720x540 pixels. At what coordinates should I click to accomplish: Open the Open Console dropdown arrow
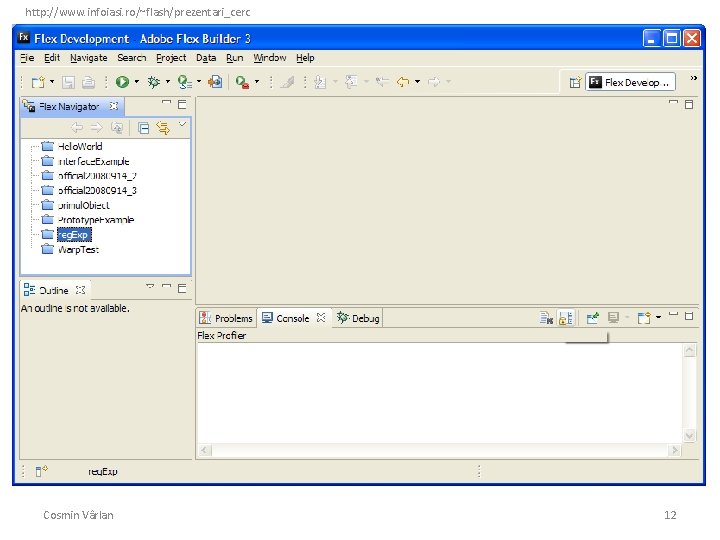point(658,317)
